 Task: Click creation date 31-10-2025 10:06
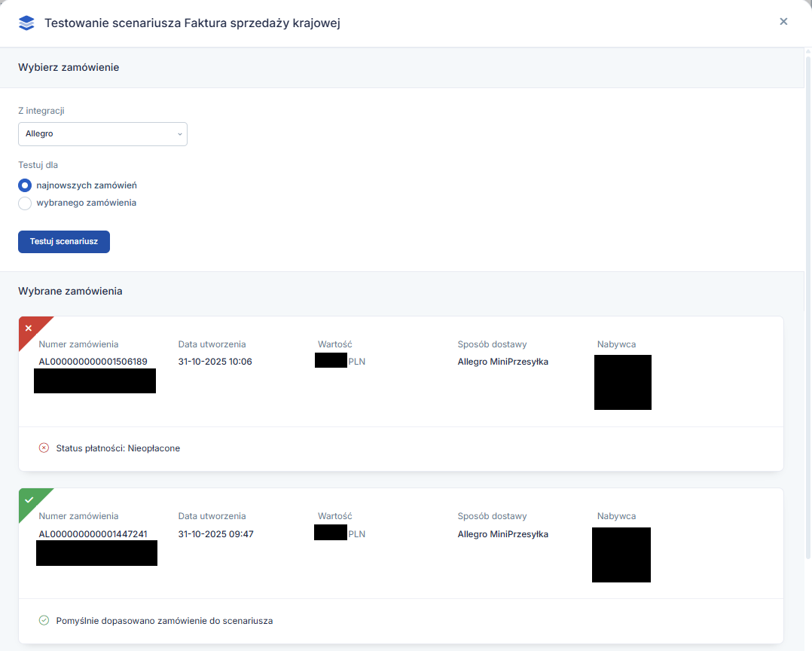pos(215,362)
